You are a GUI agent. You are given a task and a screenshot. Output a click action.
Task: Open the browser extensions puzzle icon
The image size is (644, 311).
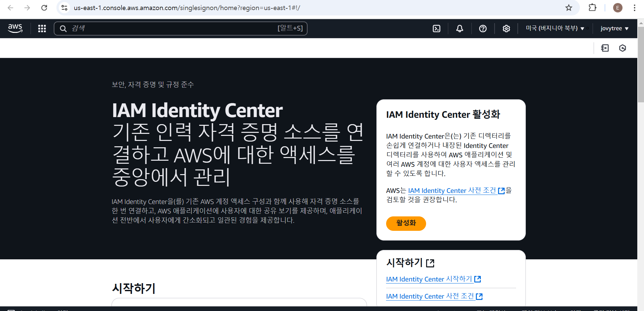[x=593, y=8]
